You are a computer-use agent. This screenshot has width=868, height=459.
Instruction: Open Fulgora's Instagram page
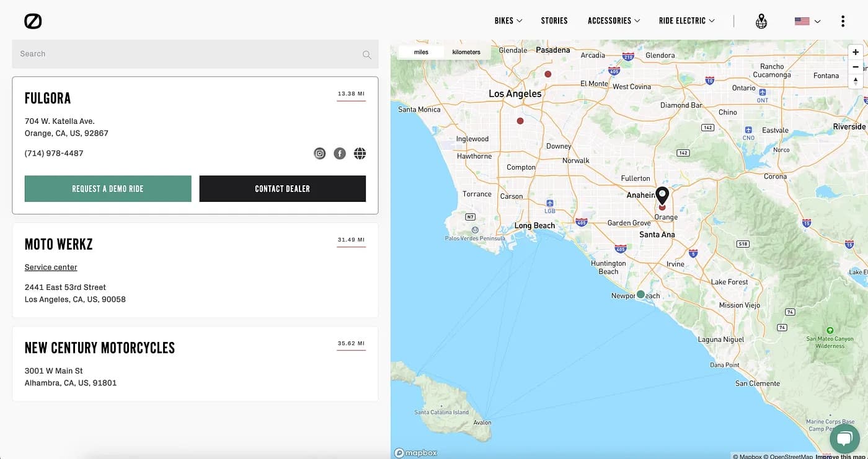[x=319, y=153]
